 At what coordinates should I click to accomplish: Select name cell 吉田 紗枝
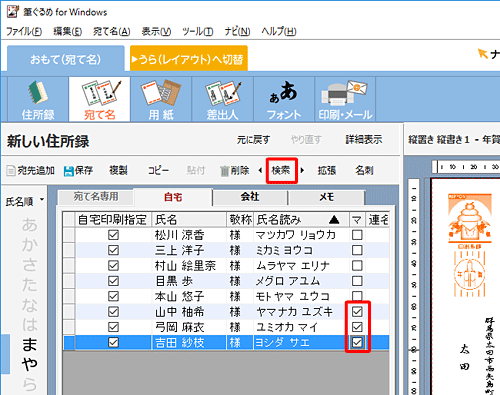[189, 342]
